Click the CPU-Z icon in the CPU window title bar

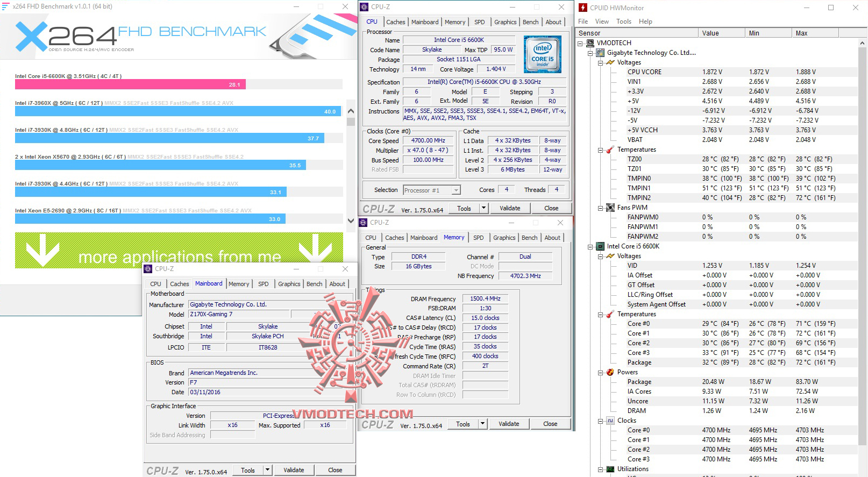point(364,7)
